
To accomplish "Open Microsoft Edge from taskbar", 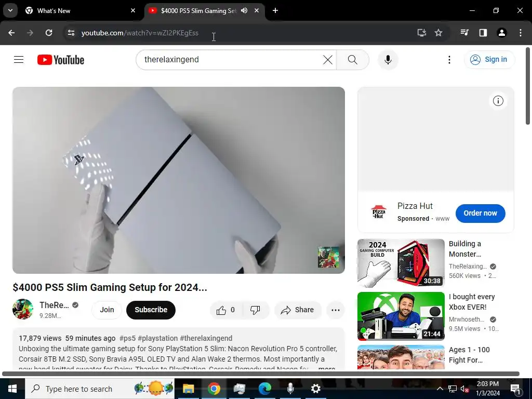I will (264, 389).
